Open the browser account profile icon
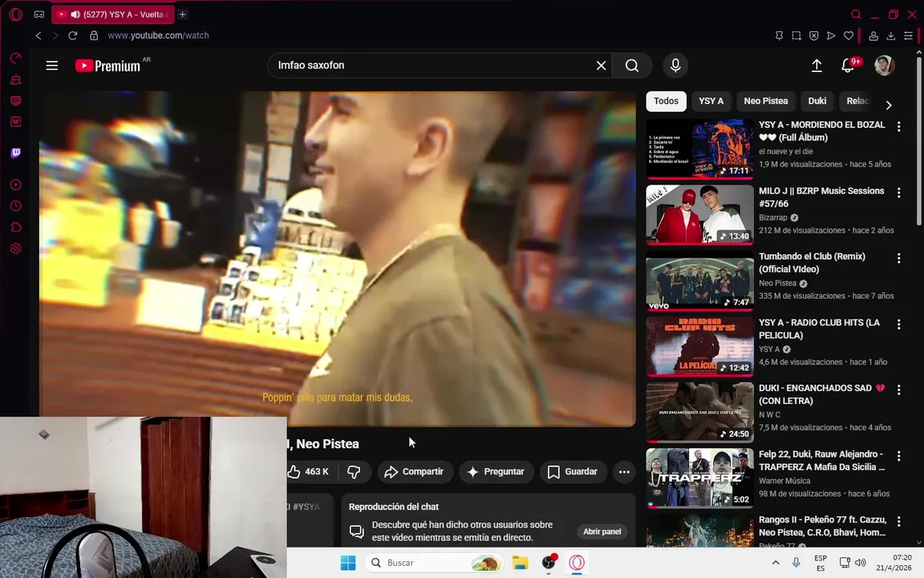The image size is (924, 578). (x=873, y=35)
